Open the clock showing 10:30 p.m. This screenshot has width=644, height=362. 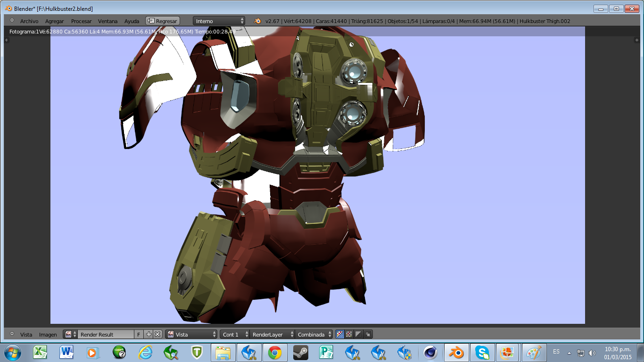(x=618, y=353)
